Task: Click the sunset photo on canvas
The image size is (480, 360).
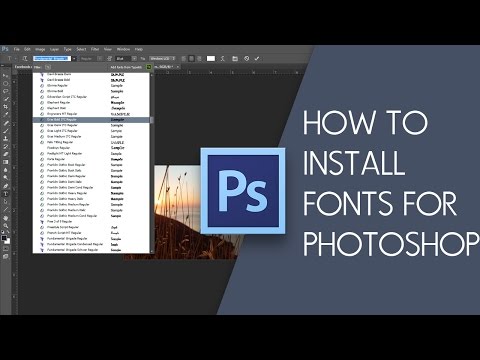Action: (180, 212)
